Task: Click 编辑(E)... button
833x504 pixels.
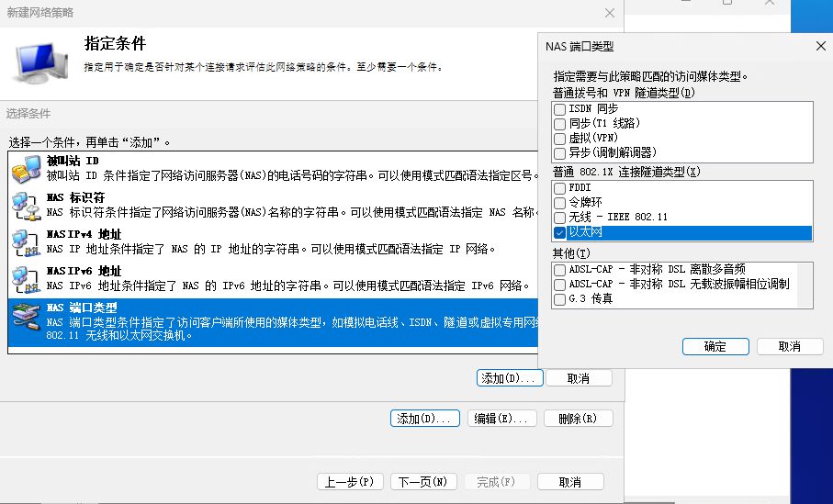Action: click(x=501, y=419)
